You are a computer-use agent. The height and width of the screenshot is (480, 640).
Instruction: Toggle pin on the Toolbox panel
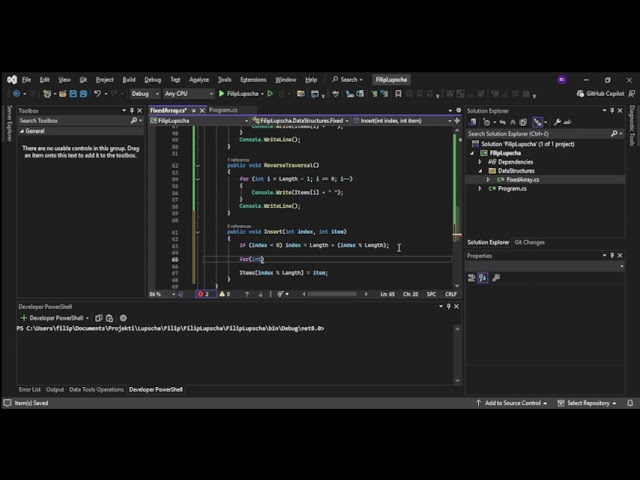pos(132,111)
